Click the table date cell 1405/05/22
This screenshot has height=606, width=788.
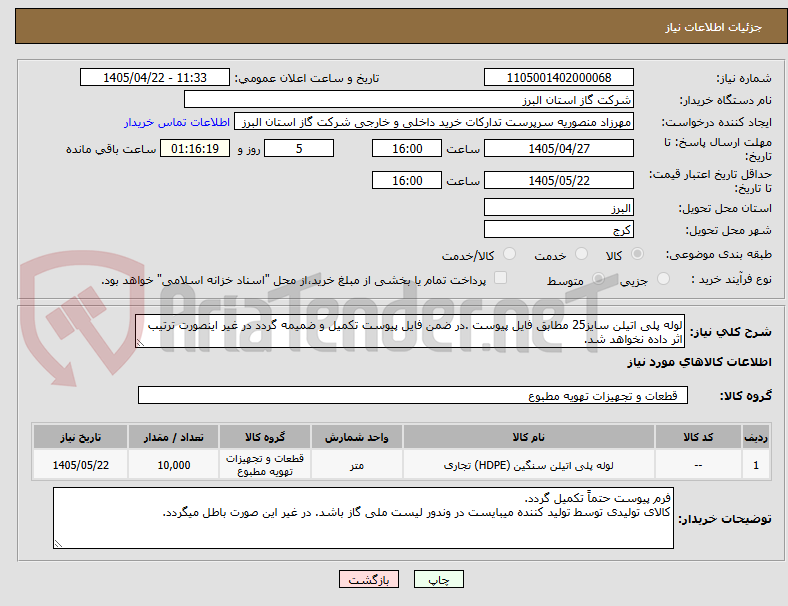click(80, 465)
